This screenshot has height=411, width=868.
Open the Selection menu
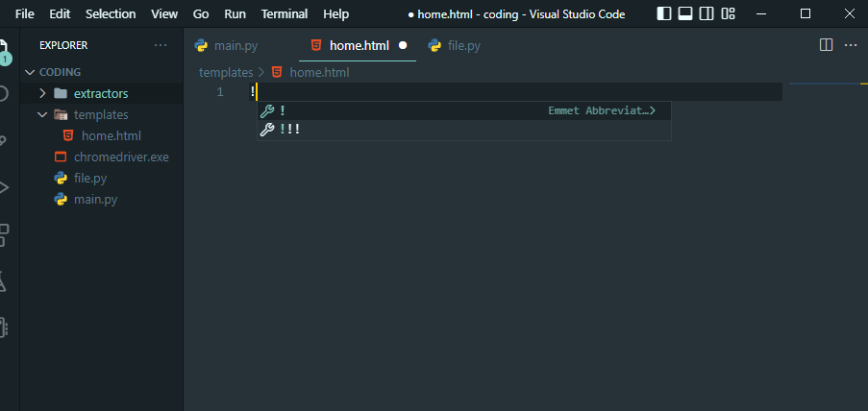111,13
